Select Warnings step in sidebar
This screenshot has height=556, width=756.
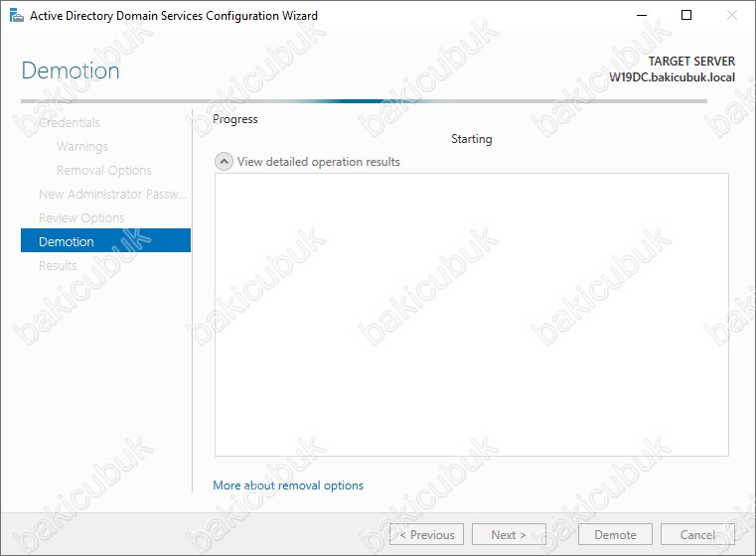coord(82,147)
